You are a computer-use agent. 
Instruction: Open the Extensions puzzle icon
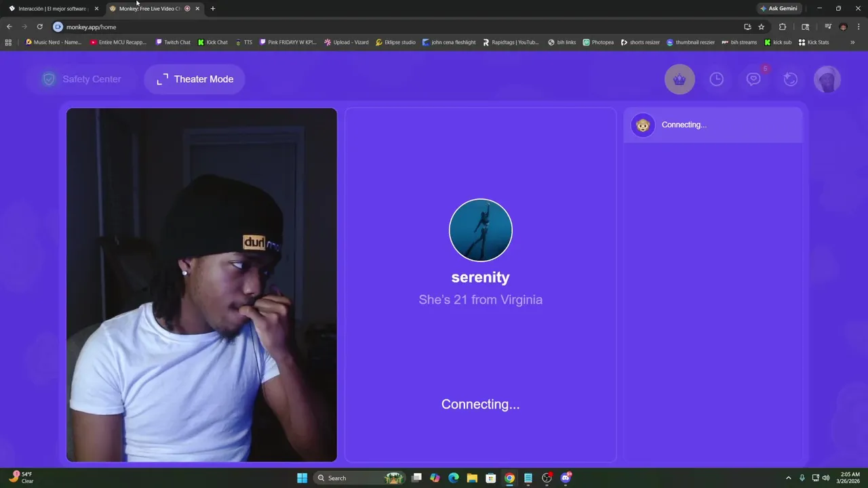click(x=782, y=27)
